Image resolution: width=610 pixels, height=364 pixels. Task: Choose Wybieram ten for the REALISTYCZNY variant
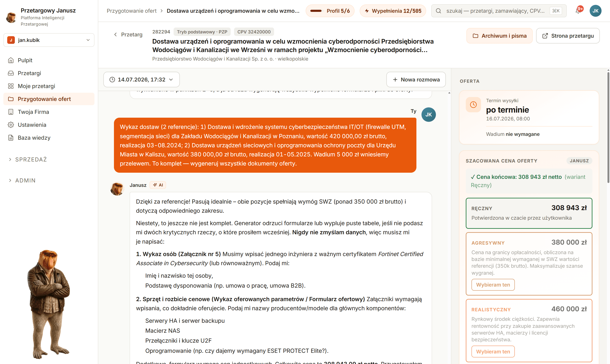(493, 352)
